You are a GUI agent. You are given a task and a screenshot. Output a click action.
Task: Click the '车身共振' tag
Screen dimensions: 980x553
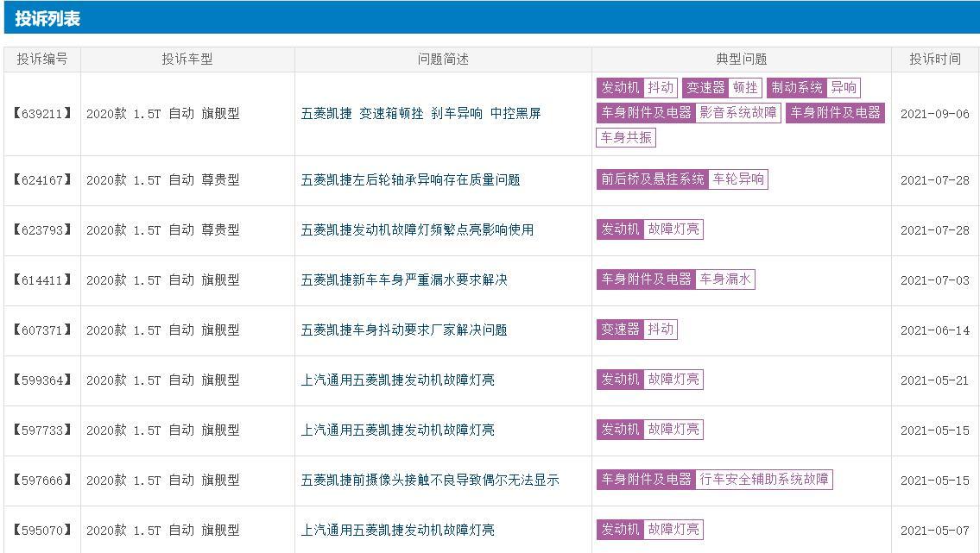click(626, 137)
